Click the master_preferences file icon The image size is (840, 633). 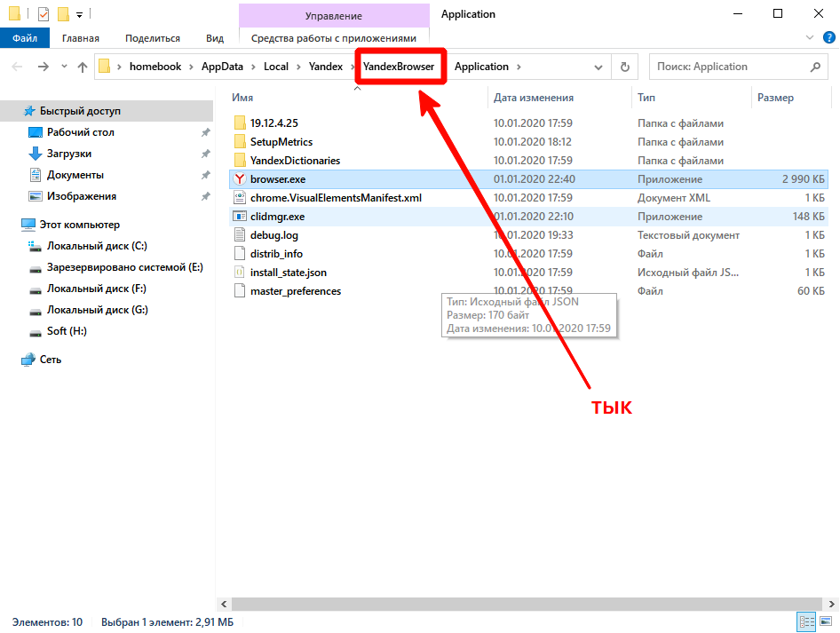[240, 291]
